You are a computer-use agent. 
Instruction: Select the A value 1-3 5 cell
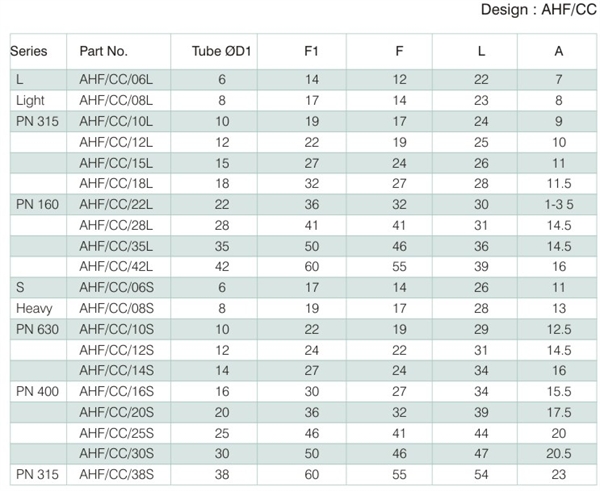click(559, 204)
